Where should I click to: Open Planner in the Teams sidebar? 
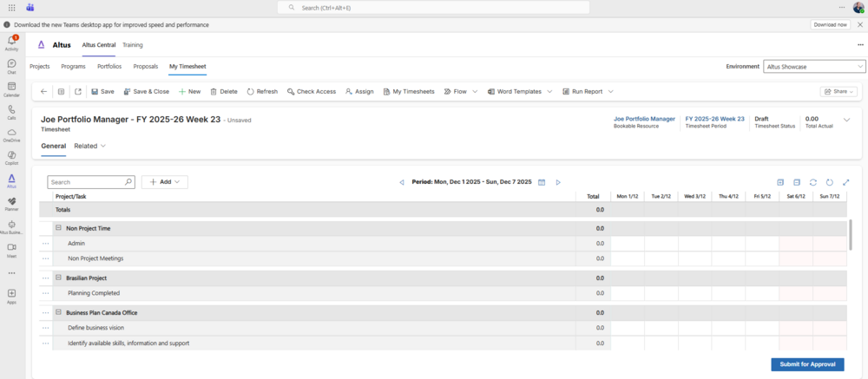click(11, 203)
